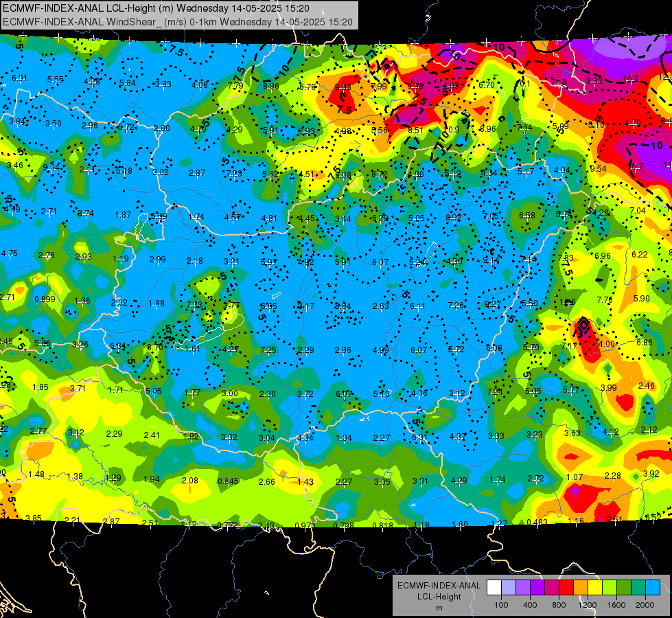Click the grid value '6.86'
The height and width of the screenshot is (618, 672).
pos(644,342)
